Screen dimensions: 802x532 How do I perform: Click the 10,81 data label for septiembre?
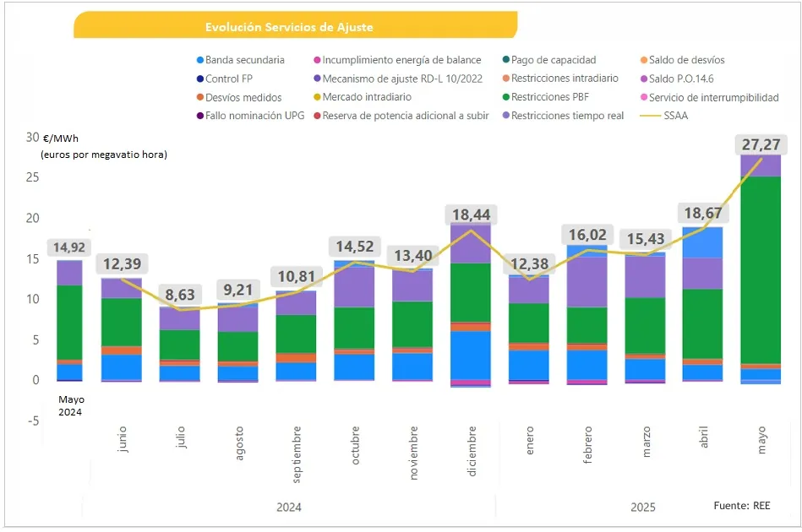pyautogui.click(x=297, y=276)
